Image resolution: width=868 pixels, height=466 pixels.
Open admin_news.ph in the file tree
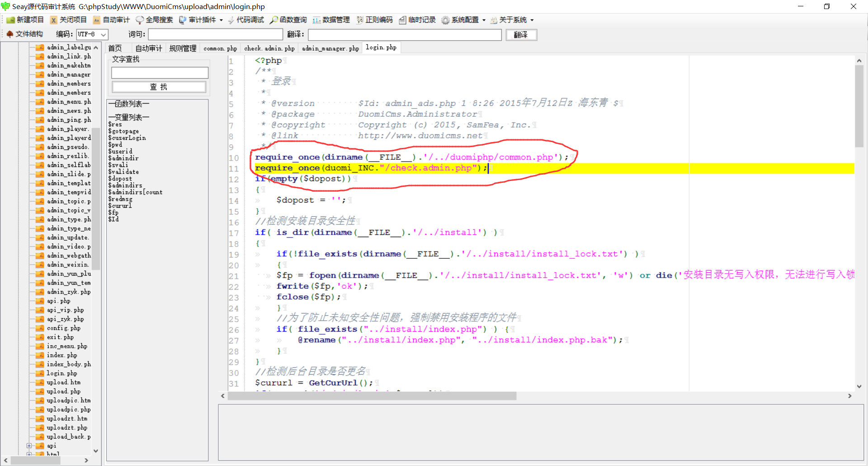69,111
